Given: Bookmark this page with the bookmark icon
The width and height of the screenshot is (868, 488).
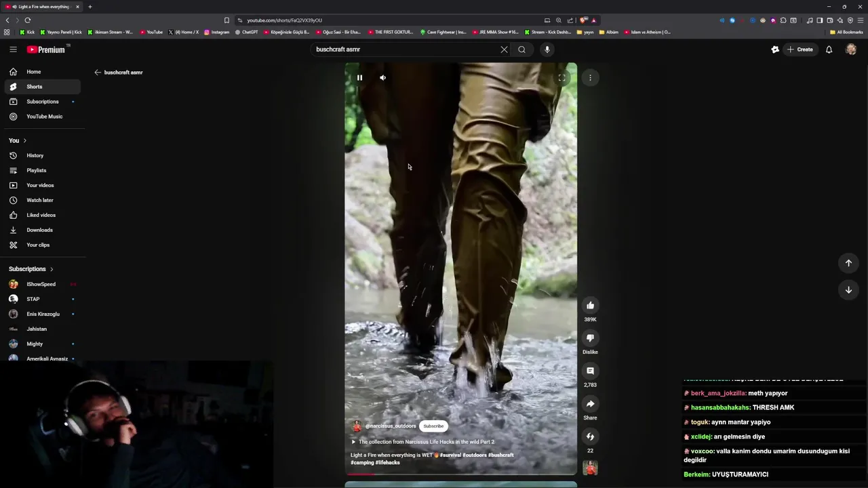Looking at the screenshot, I should (226, 20).
